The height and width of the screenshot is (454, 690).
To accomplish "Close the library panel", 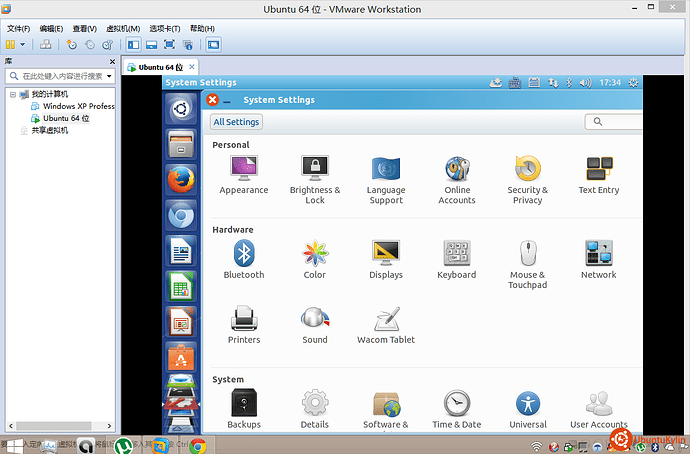I will pyautogui.click(x=112, y=62).
